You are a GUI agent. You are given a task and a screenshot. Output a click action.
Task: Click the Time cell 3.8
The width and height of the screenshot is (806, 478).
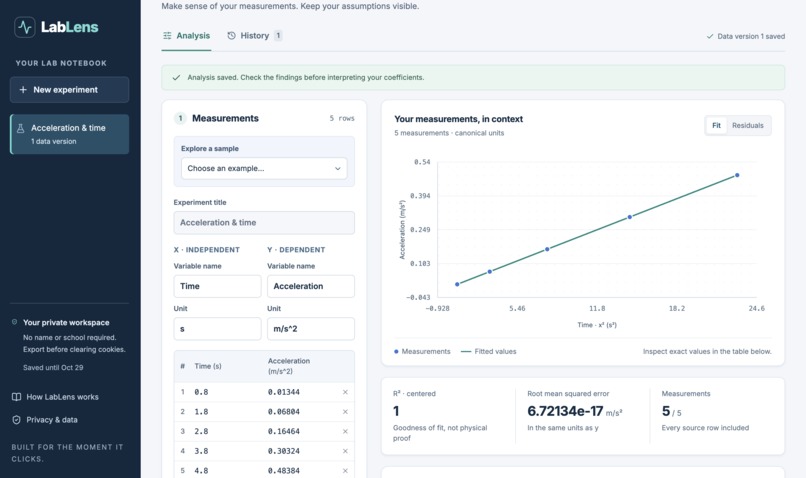point(202,451)
